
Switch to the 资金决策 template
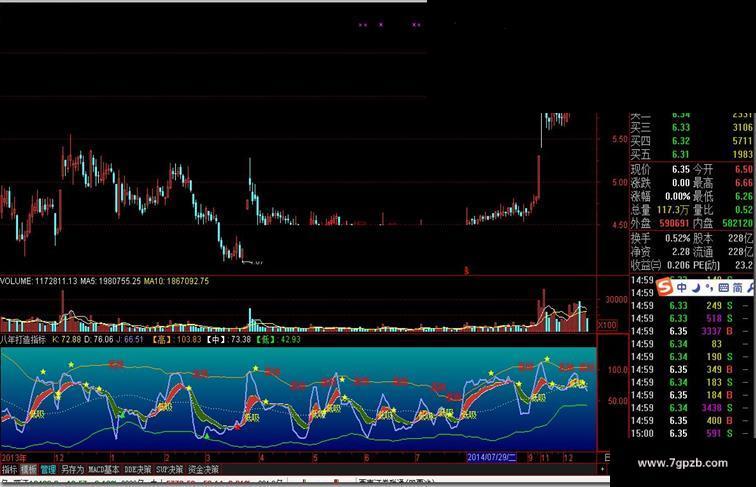[x=203, y=469]
